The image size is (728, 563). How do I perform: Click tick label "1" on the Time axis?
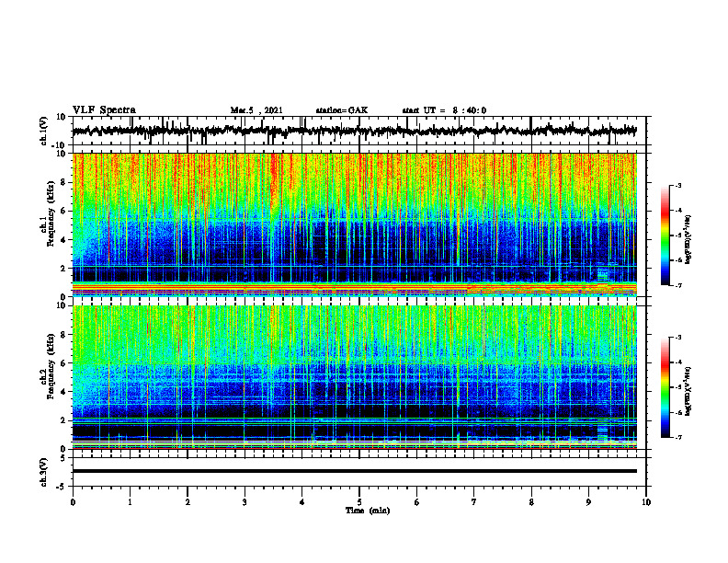click(x=130, y=502)
